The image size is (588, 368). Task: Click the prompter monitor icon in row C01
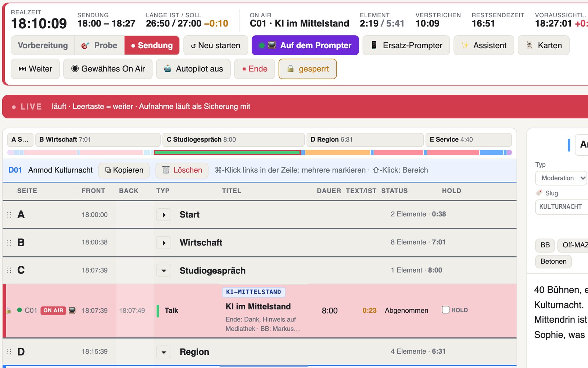[x=72, y=310]
